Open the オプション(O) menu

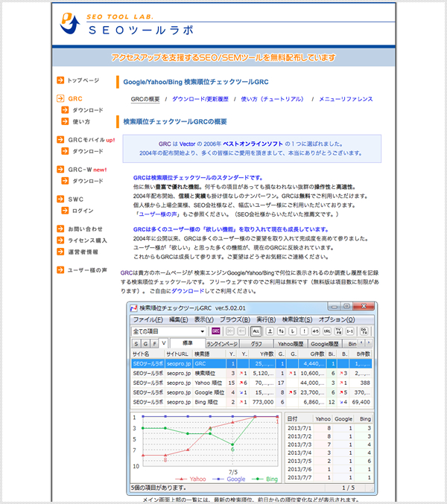(x=337, y=319)
